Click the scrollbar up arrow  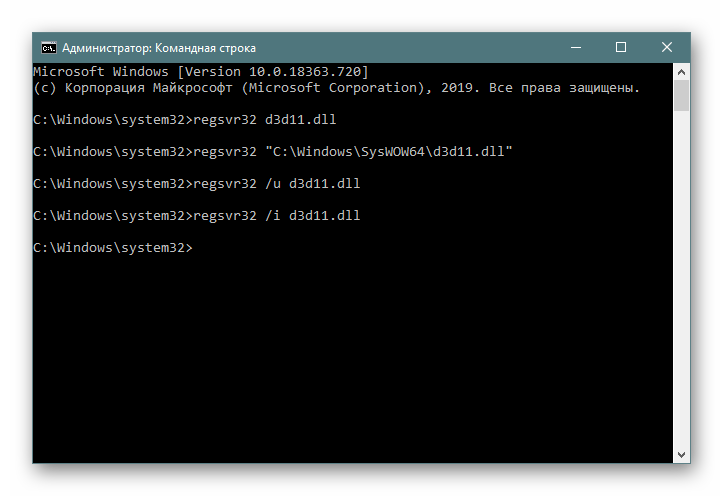[x=682, y=71]
